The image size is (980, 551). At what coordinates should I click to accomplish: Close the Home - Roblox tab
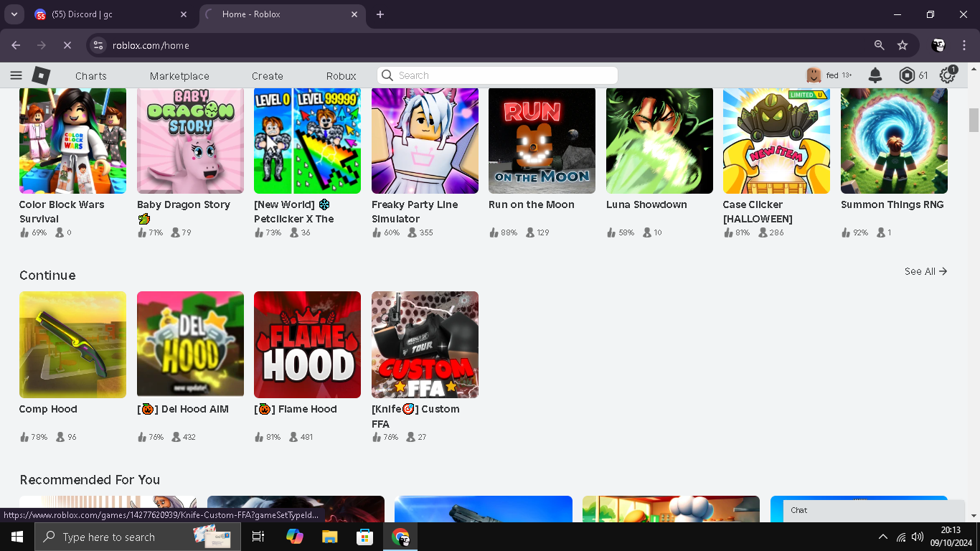pos(354,14)
